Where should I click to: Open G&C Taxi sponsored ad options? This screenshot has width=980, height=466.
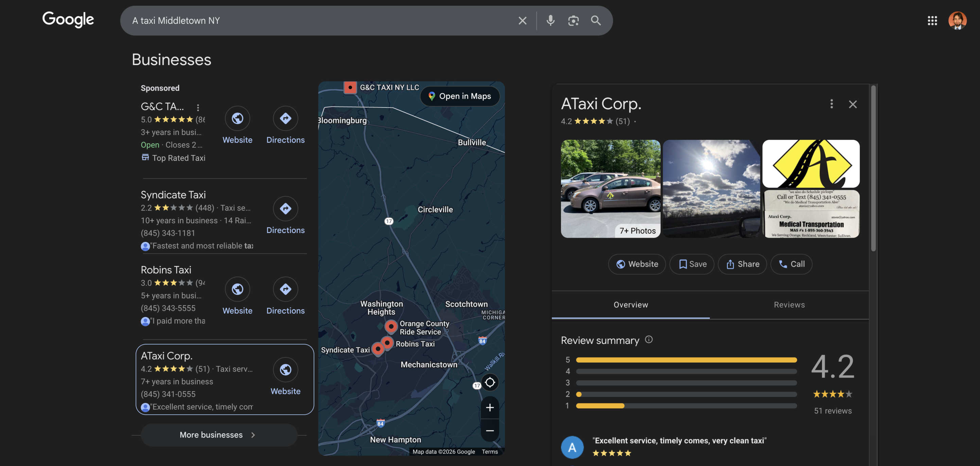[198, 107]
